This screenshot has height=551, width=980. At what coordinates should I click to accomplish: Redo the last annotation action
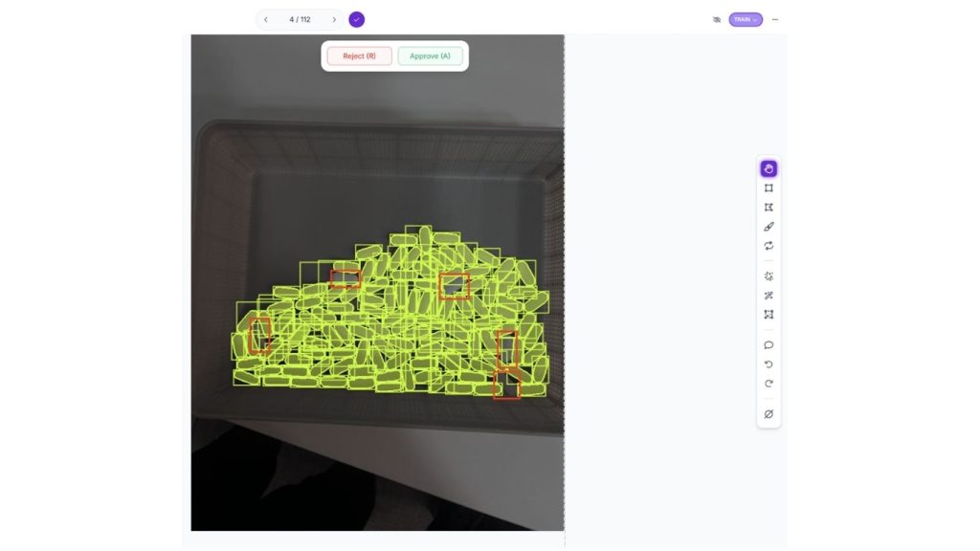[x=768, y=384]
